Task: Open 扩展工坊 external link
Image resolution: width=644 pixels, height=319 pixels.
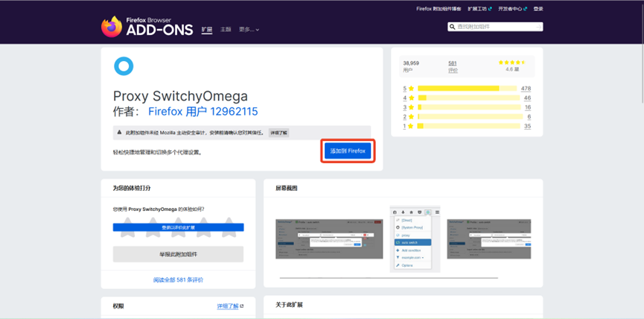Action: [479, 9]
